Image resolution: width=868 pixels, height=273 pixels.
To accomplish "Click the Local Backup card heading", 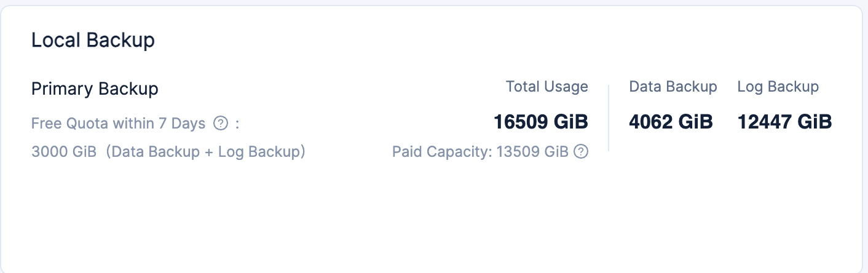I will click(x=93, y=41).
